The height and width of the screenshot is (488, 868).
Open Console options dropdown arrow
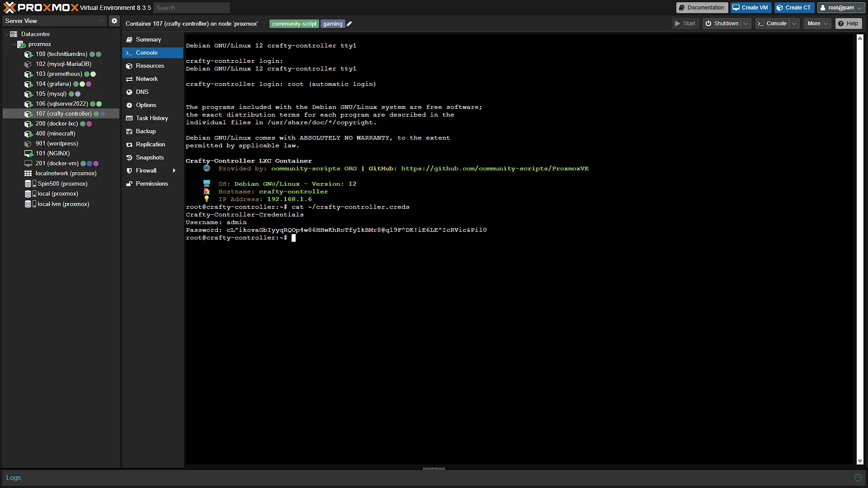[x=794, y=23]
